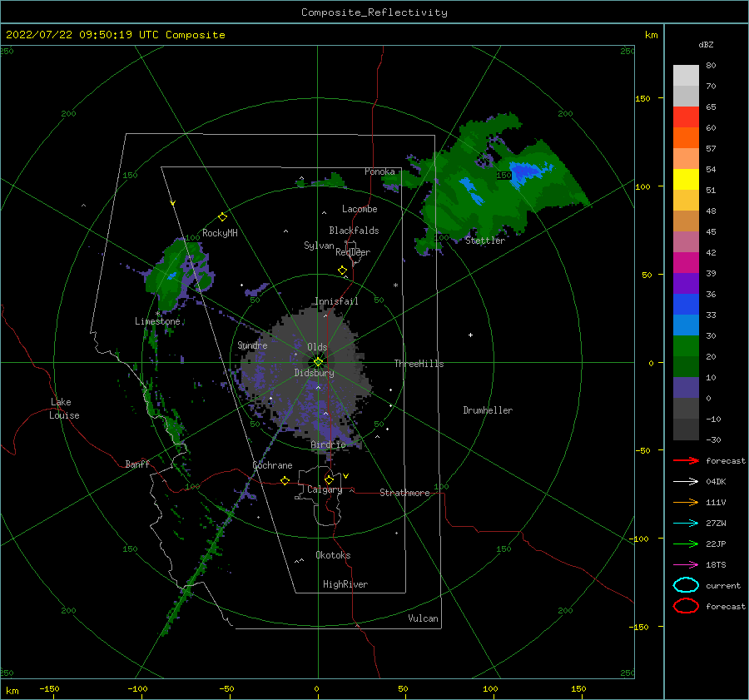749x700 pixels.
Task: Click the RedDeer city label
Action: click(353, 252)
